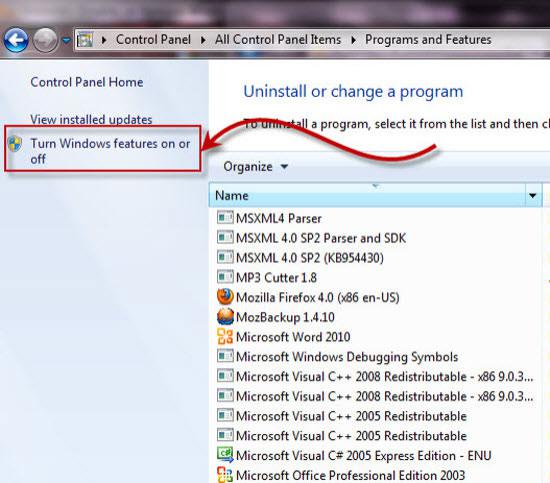This screenshot has height=483, width=550.
Task: Select MSXML4 Parser entry
Action: click(x=279, y=218)
